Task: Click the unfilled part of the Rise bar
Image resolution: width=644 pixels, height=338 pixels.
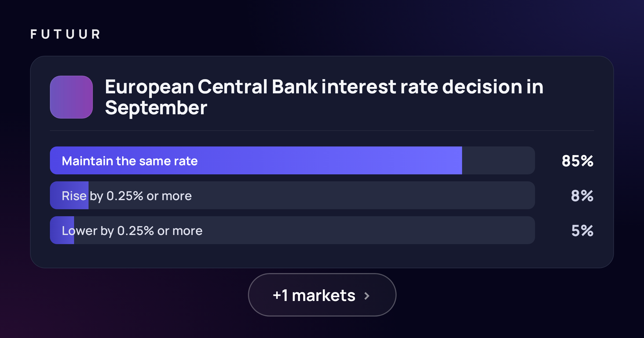Action: click(x=312, y=195)
